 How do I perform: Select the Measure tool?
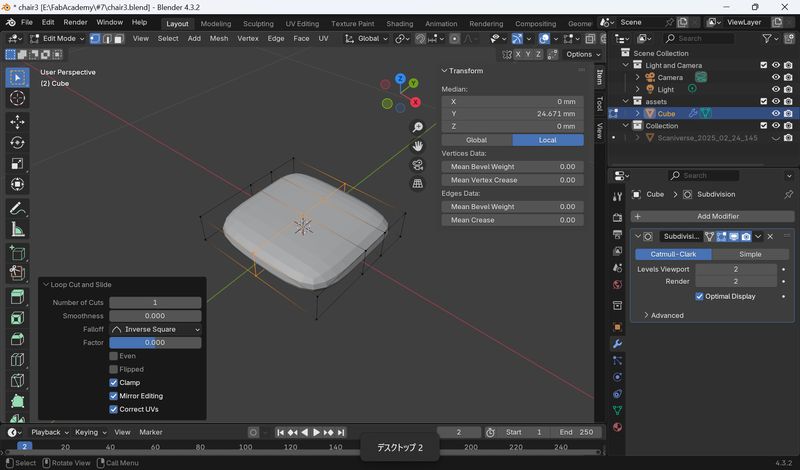coord(17,229)
